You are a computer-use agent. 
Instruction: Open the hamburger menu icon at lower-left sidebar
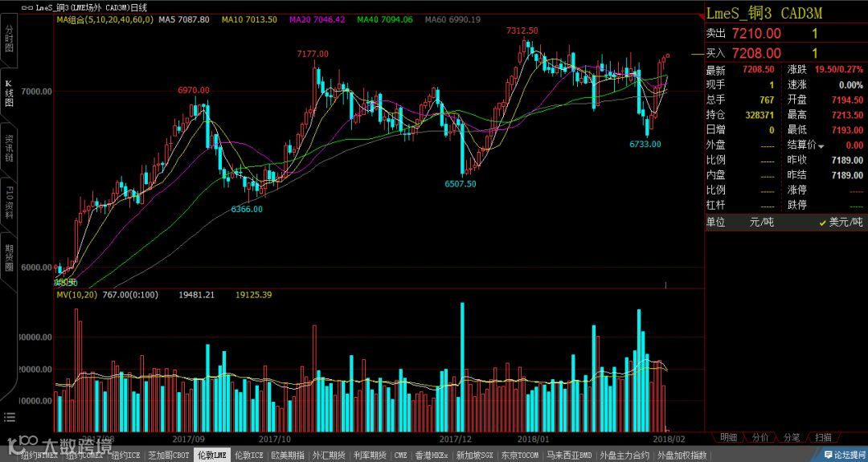8,417
